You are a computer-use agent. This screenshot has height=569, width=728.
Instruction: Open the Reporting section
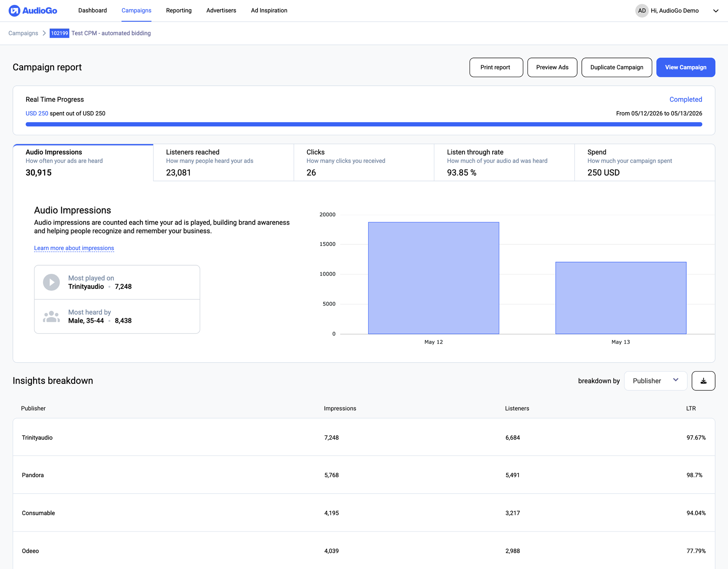coord(179,10)
